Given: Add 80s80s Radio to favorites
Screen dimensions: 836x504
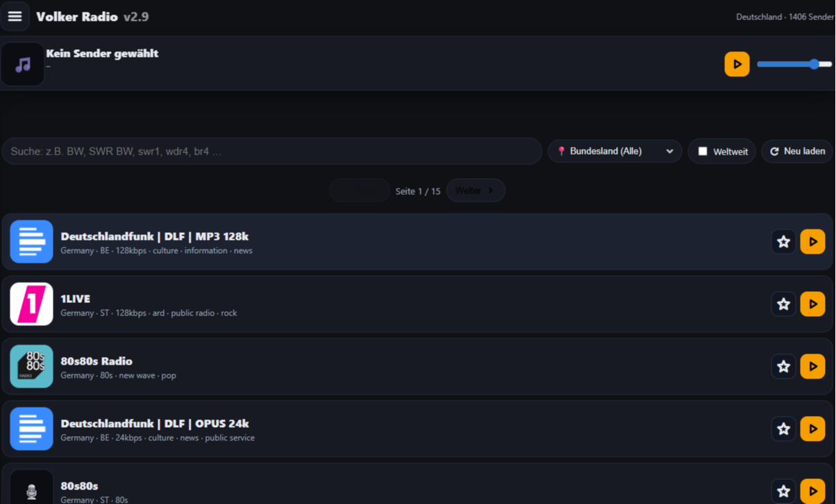Looking at the screenshot, I should coord(783,367).
